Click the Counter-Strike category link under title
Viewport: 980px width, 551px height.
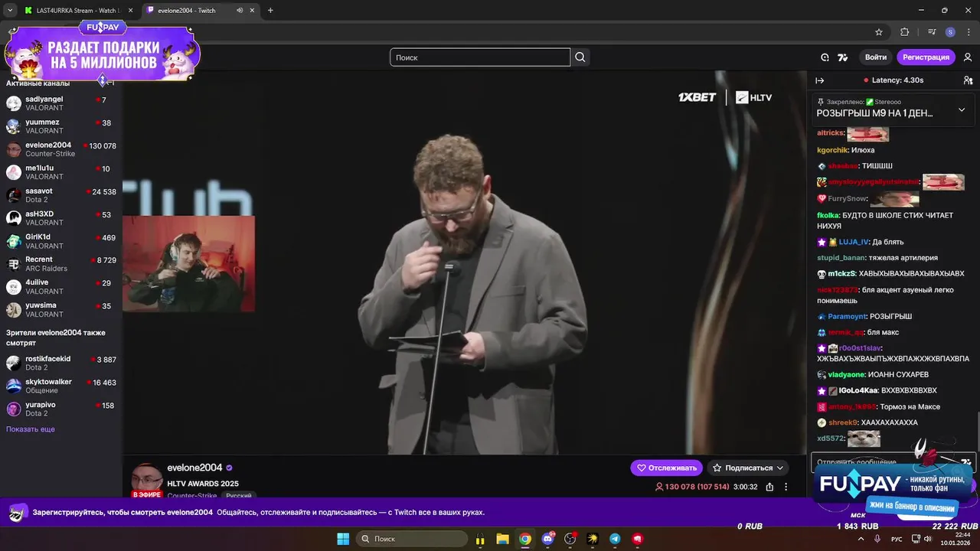coord(191,496)
